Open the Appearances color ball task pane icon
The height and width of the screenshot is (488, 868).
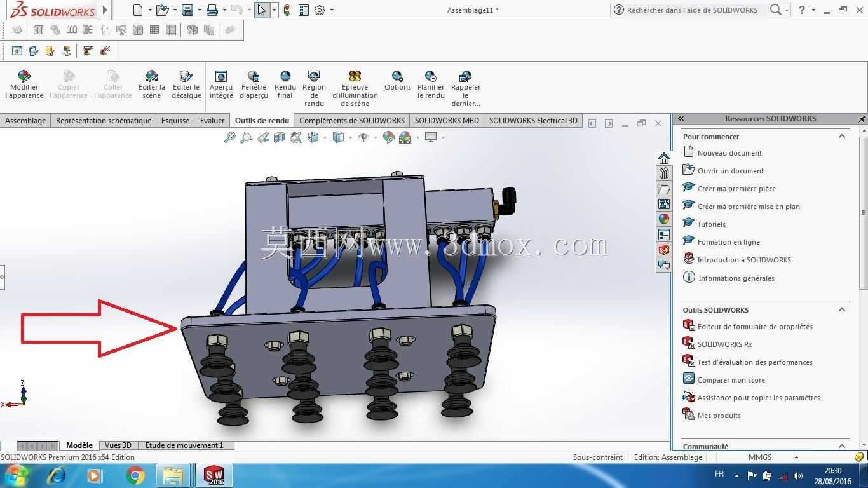(664, 219)
